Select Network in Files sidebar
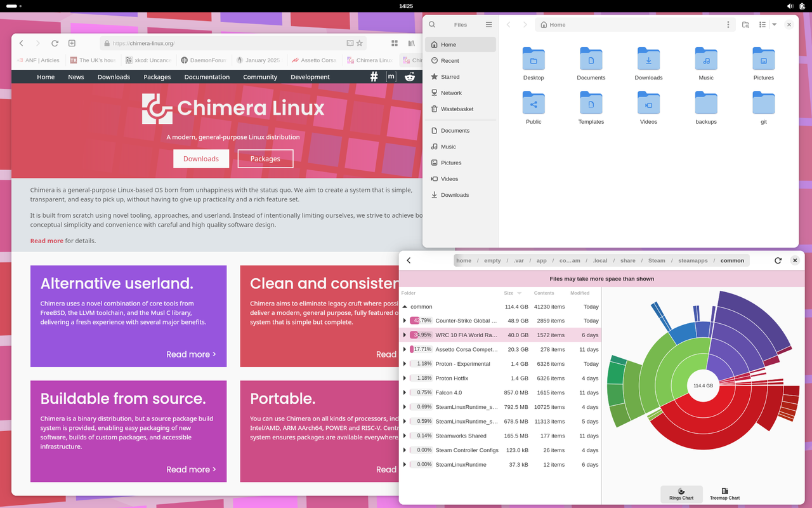 (x=461, y=93)
